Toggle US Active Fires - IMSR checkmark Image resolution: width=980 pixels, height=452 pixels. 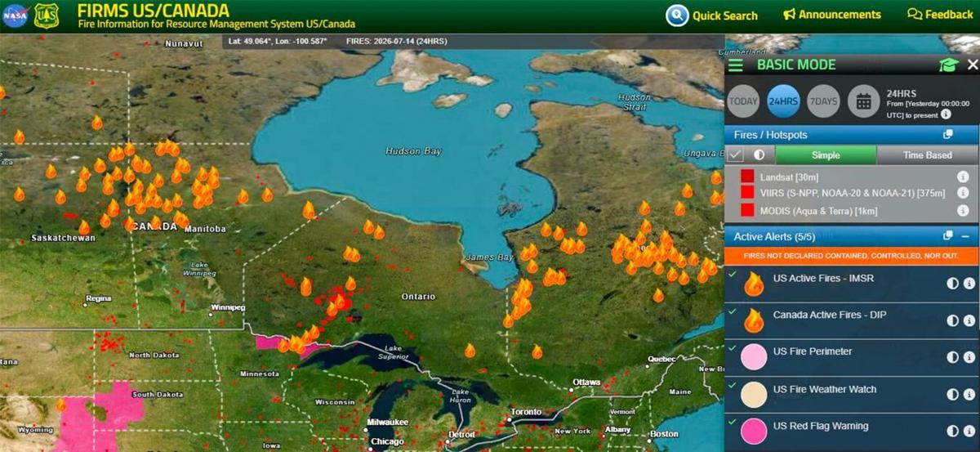click(733, 274)
